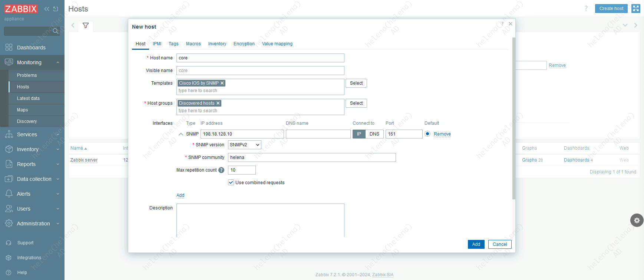
Task: Switch Connect to option to DNS
Action: [374, 134]
